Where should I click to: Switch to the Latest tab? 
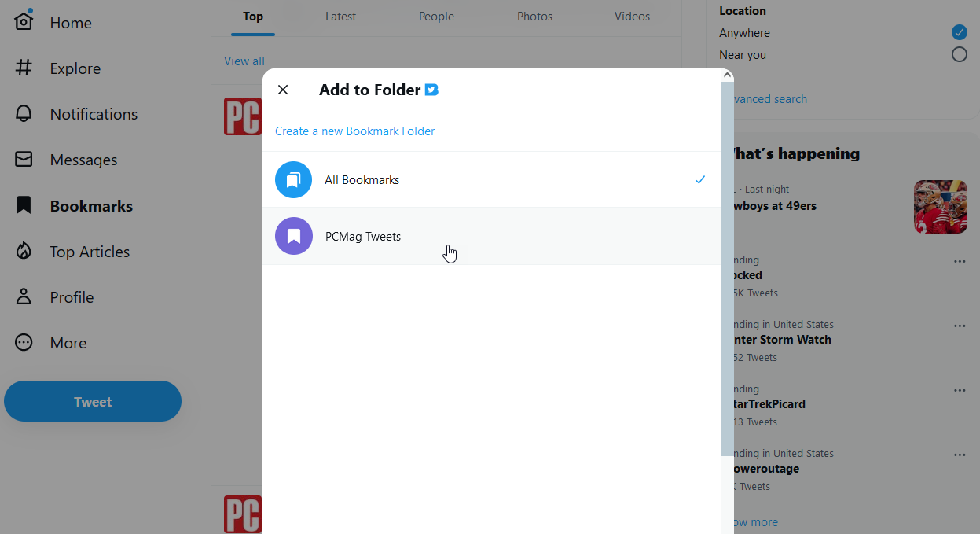tap(340, 16)
